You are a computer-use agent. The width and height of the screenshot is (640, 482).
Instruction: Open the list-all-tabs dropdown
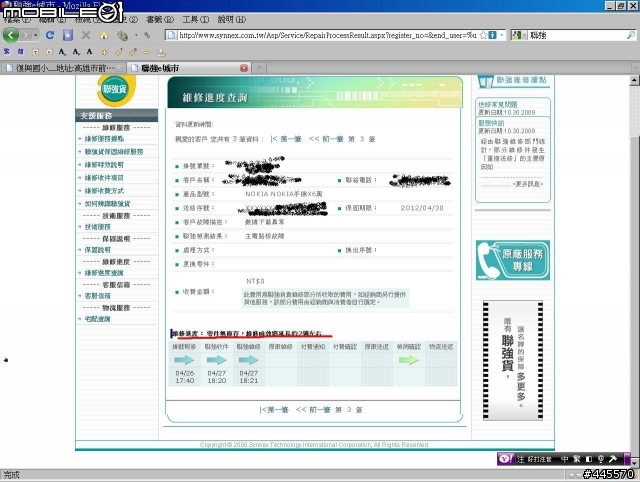[636, 68]
